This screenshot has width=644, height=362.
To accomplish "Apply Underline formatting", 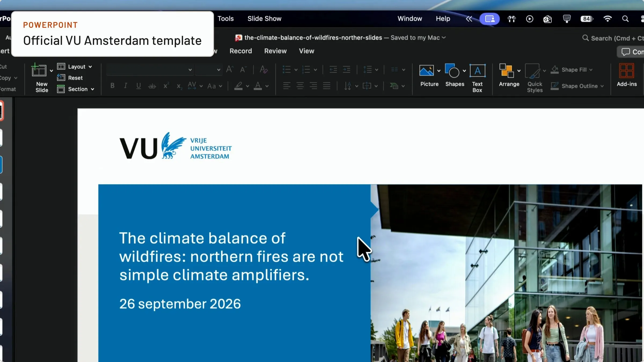I will [x=138, y=86].
